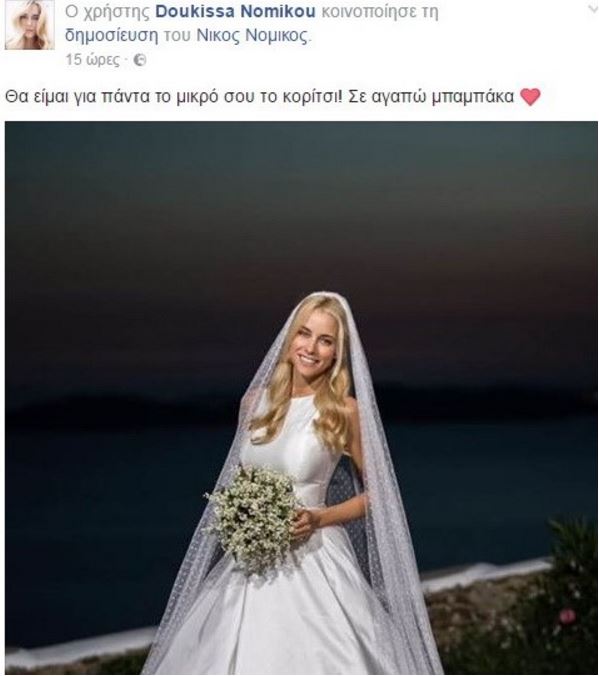599x676 pixels.
Task: Open Doukissa Nomikou's profile picture thumbnail
Action: pos(30,25)
